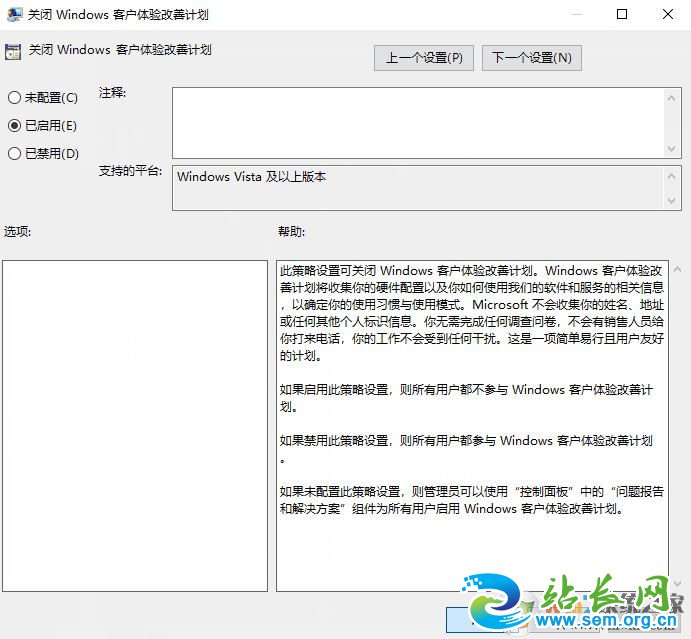Click the 注释: label

(x=112, y=93)
